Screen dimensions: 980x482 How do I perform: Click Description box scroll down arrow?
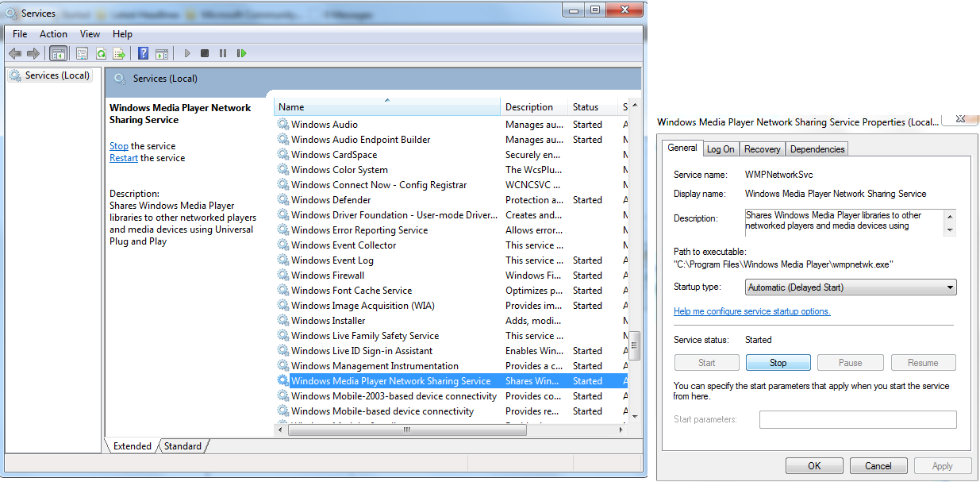tap(950, 229)
